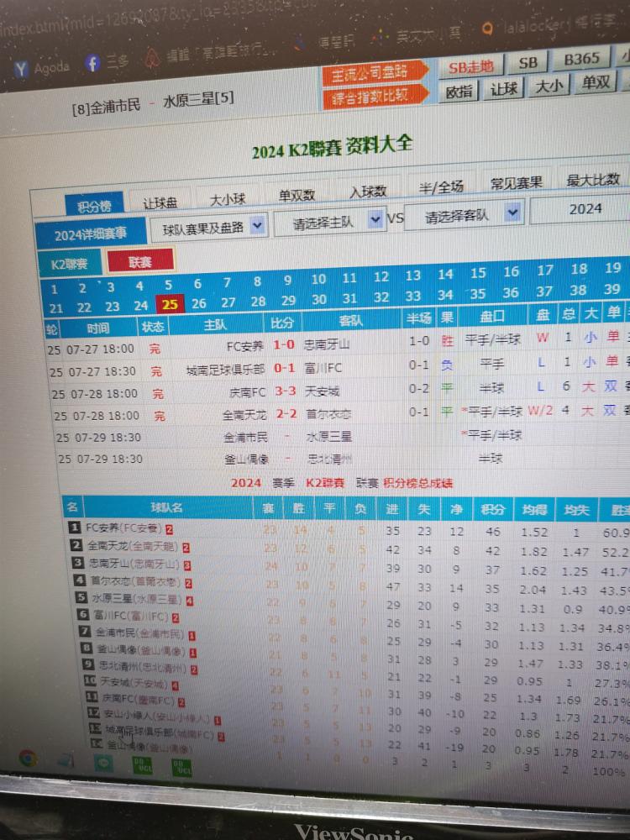The image size is (630, 840).
Task: Click the SB走地 button
Action: click(471, 66)
